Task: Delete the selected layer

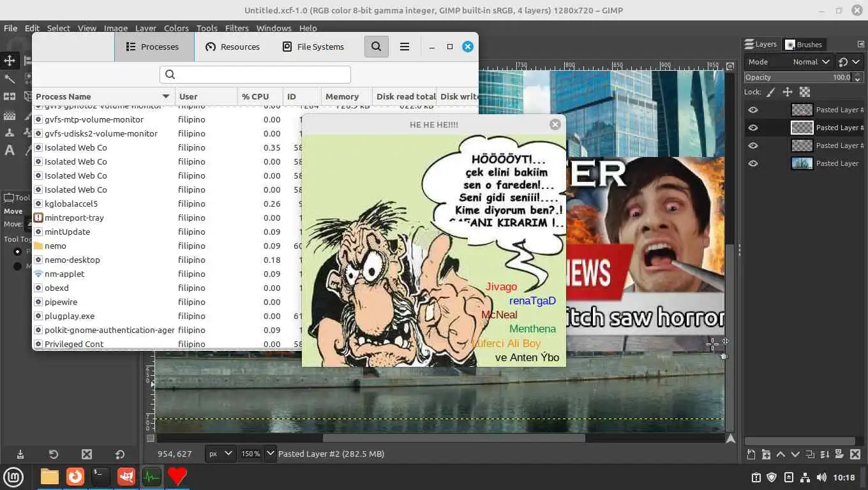Action: click(x=854, y=454)
